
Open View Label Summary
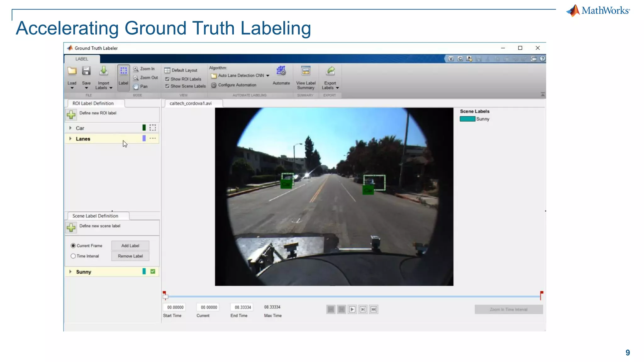tap(306, 78)
